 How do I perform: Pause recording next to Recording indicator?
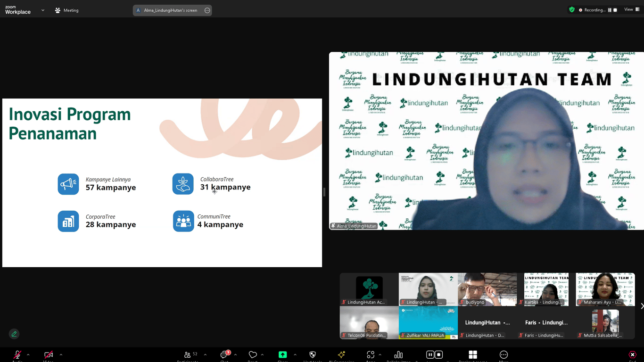[x=610, y=10]
